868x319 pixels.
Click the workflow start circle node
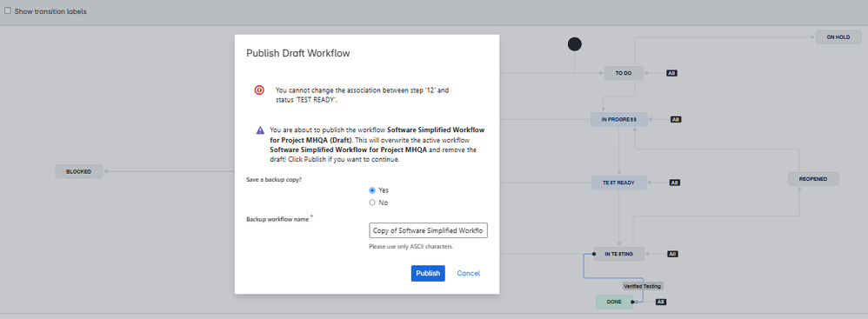click(575, 44)
